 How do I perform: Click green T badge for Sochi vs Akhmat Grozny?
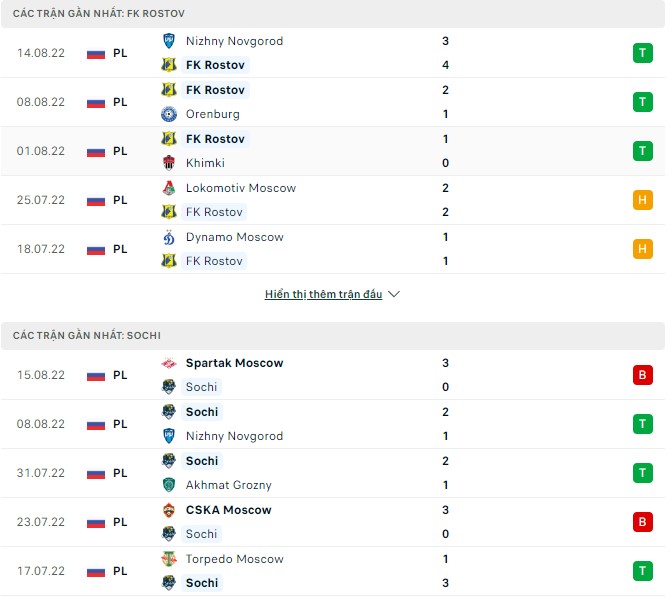click(x=642, y=473)
